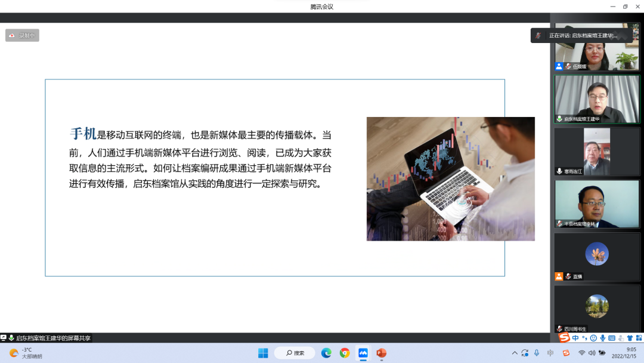Click sync status tray icon

click(525, 353)
